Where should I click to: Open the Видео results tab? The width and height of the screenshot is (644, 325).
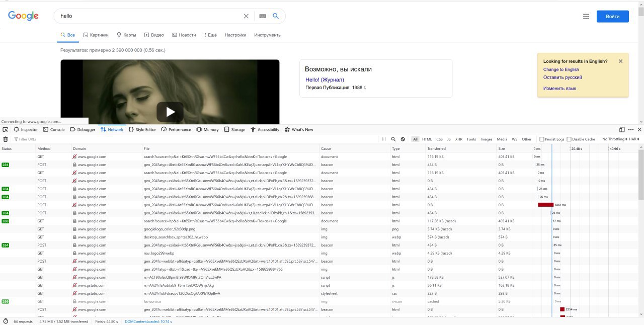click(154, 35)
